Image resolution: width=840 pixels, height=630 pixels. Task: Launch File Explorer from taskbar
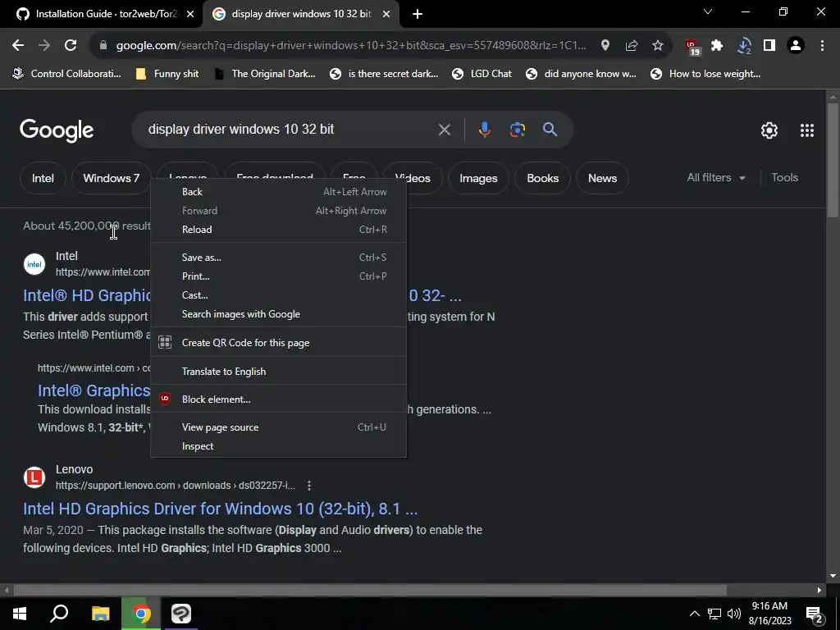coord(100,614)
